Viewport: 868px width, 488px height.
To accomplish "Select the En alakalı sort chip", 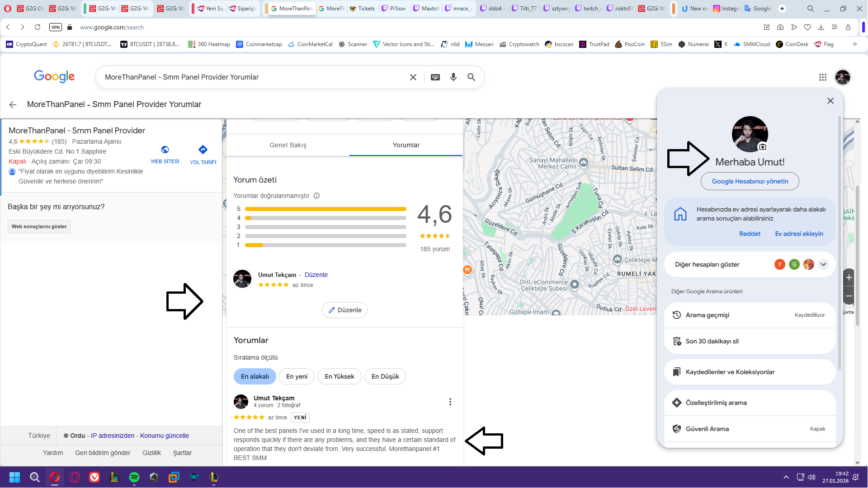I will click(x=255, y=376).
